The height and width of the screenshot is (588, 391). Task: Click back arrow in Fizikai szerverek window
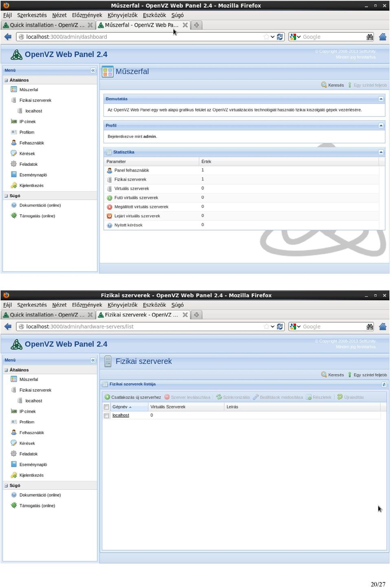pos(8,326)
